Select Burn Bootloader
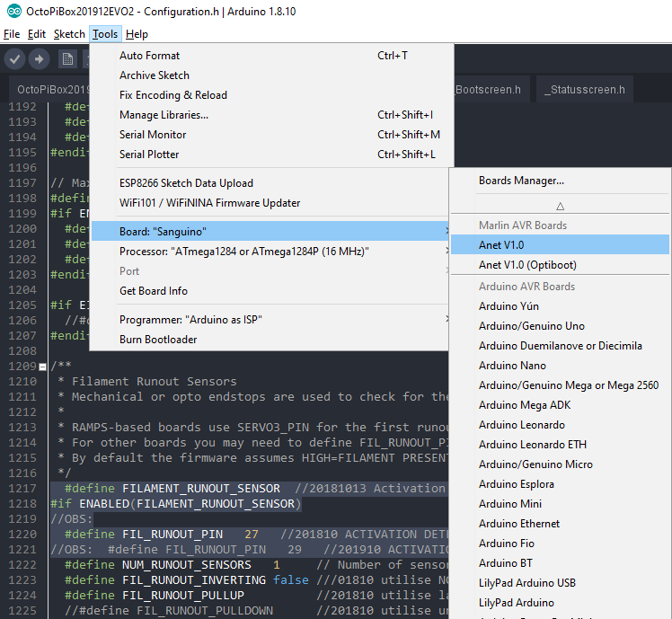672x619 pixels. 270,340
